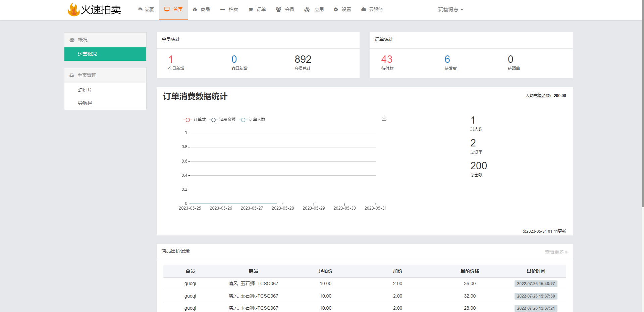Click the download chart icon
The height and width of the screenshot is (312, 644).
tap(384, 118)
